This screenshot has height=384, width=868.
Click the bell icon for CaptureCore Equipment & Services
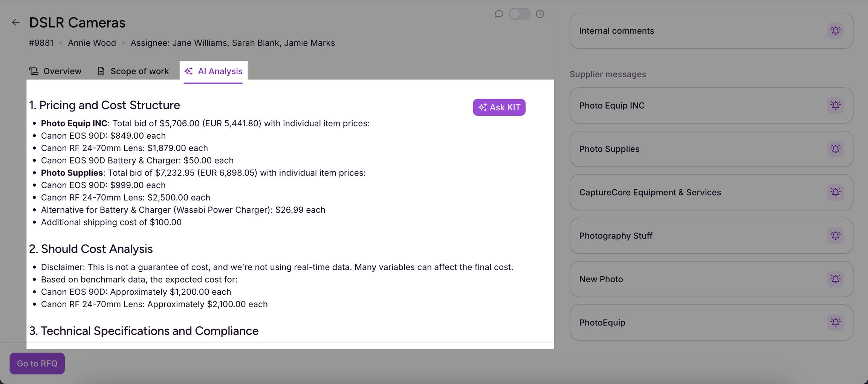tap(835, 192)
